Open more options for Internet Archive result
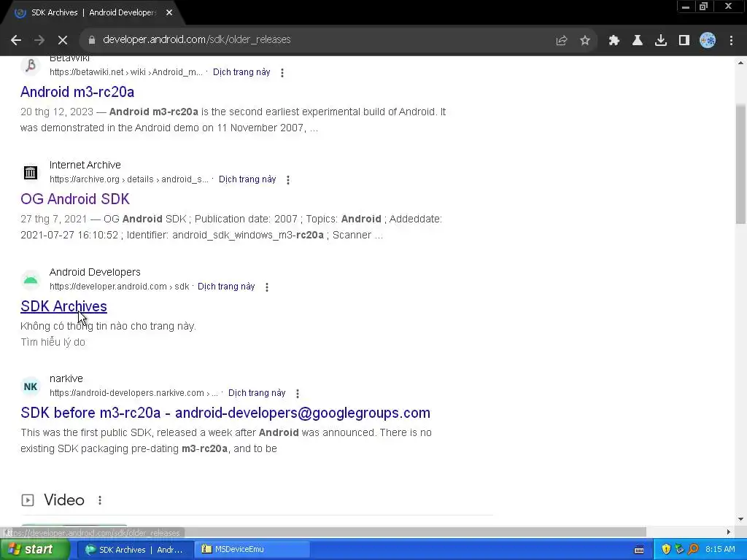 pyautogui.click(x=288, y=180)
